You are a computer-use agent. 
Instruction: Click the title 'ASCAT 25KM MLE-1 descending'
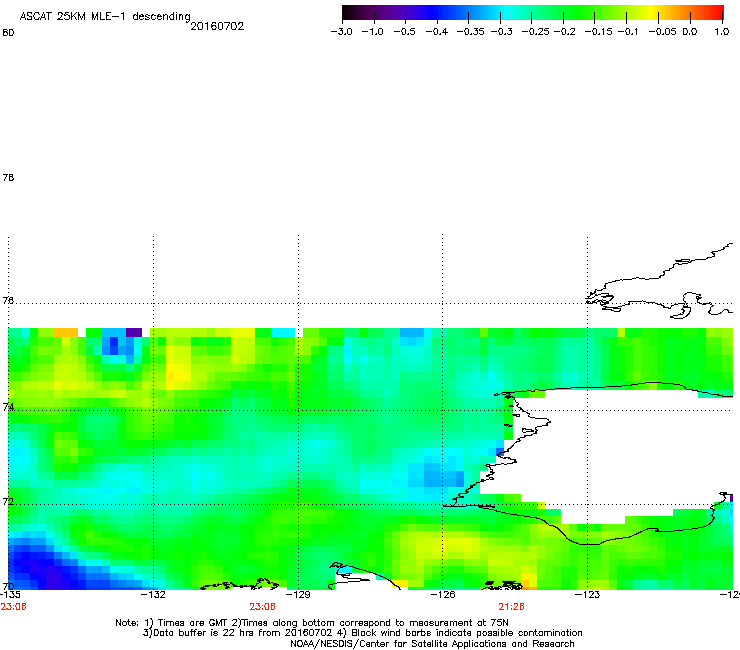tap(105, 17)
